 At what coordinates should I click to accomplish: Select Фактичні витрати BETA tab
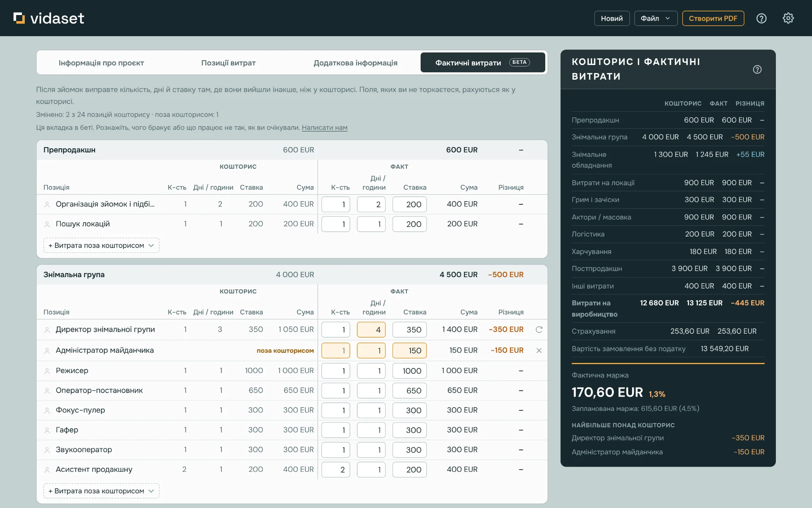coord(483,63)
